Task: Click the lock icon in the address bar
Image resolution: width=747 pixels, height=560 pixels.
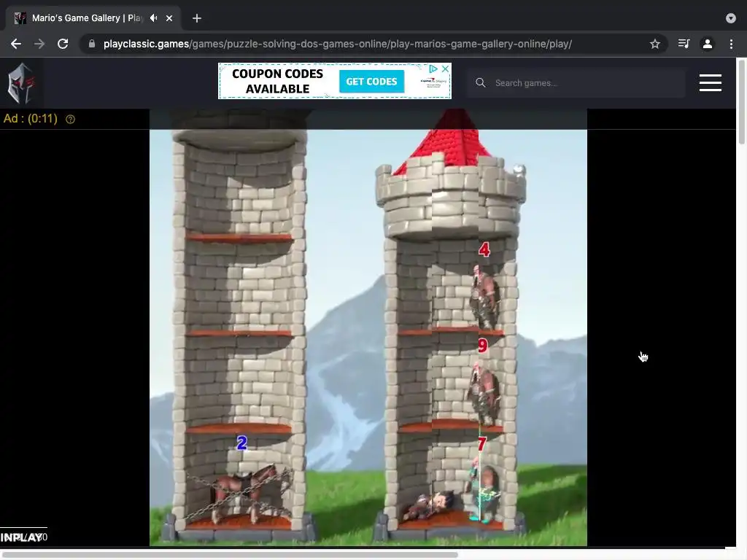Action: (92, 44)
